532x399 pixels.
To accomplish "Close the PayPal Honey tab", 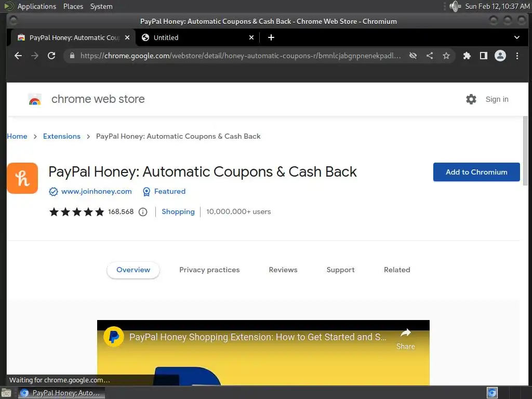I will pos(127,37).
